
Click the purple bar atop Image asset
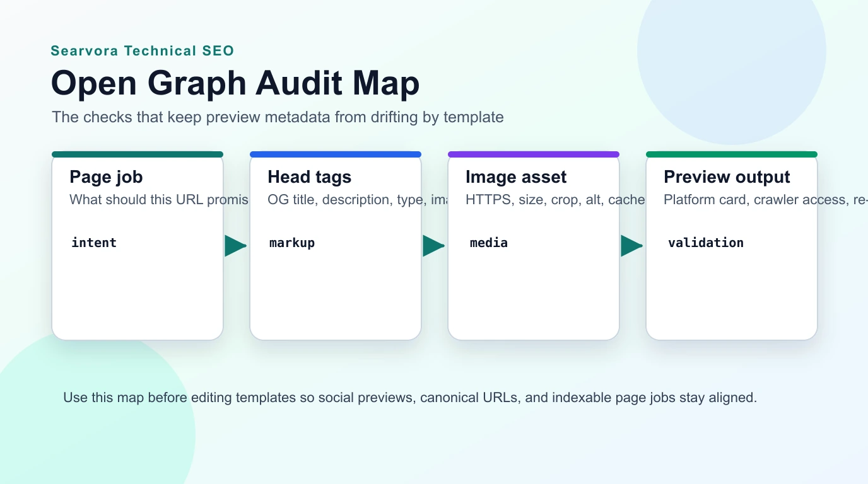pyautogui.click(x=533, y=153)
